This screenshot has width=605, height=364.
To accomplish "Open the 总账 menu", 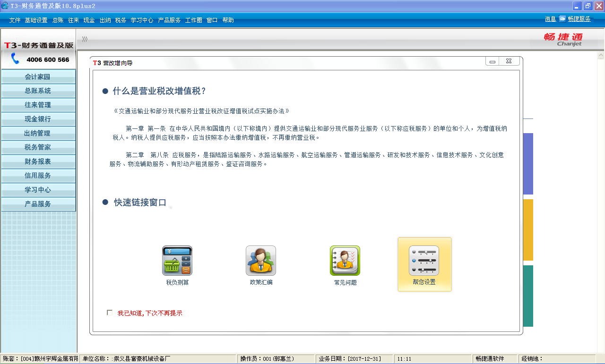I will click(58, 20).
